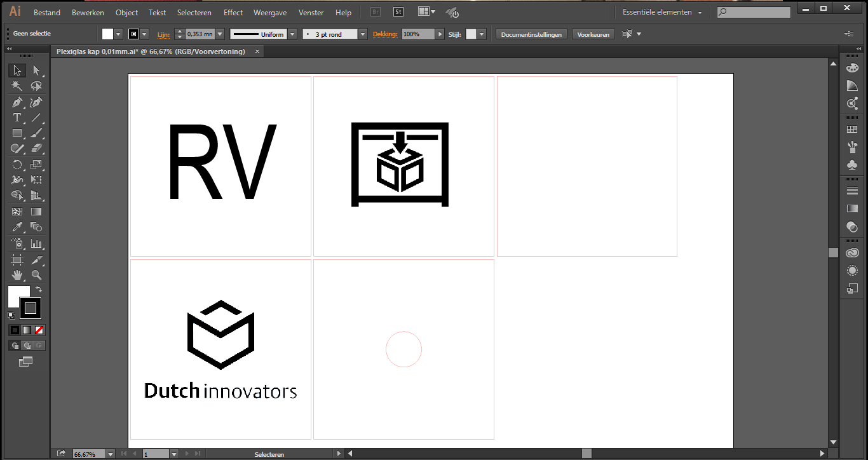Screen dimensions: 868x460
Task: Open Uniform stroke profile dropdown
Action: (x=292, y=34)
